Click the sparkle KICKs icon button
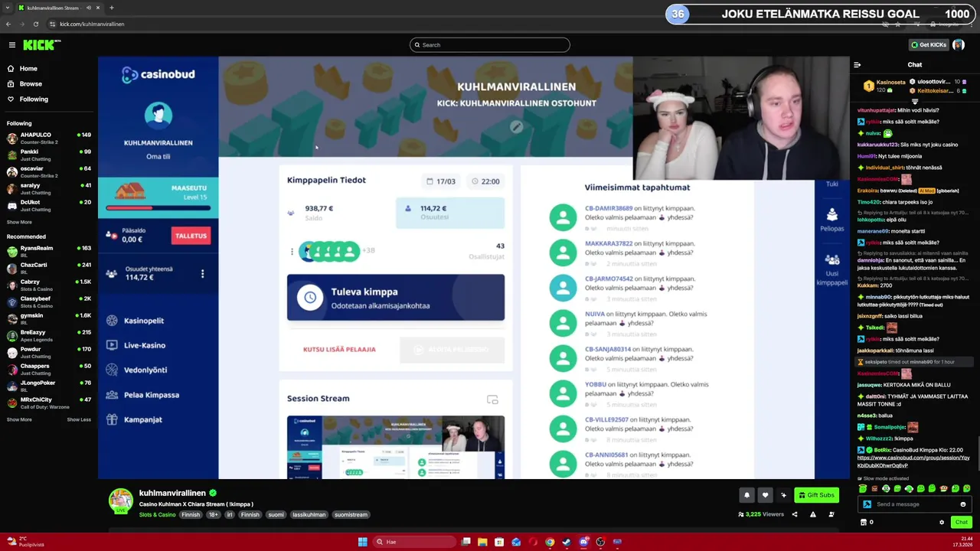 pyautogui.click(x=783, y=495)
